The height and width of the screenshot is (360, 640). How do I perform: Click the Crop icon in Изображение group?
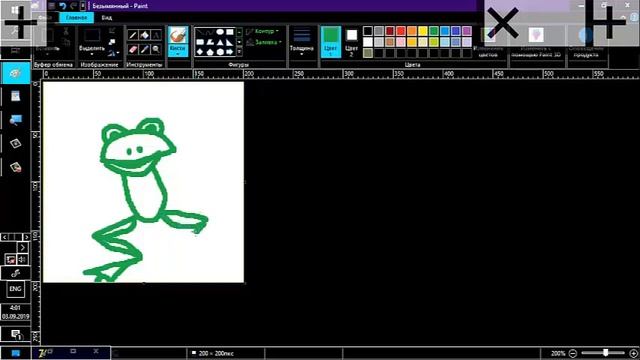pos(112,31)
